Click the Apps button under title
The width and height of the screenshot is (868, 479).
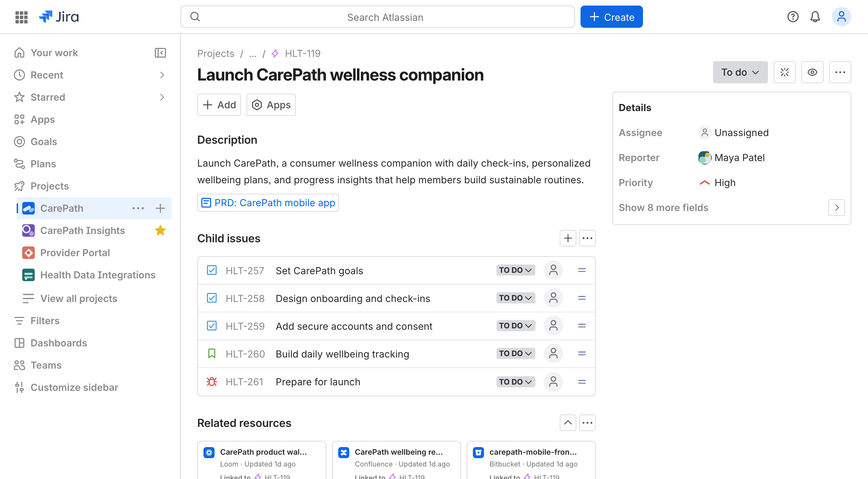coord(271,105)
